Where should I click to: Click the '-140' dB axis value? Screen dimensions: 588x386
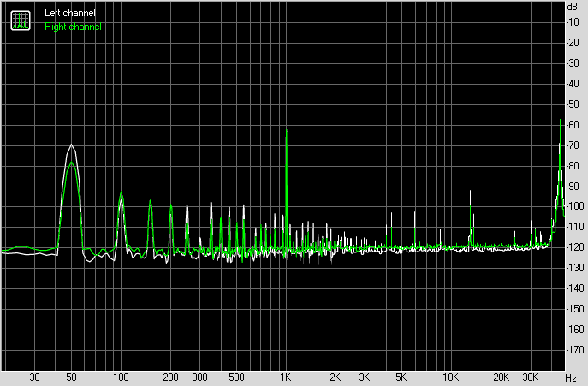click(x=575, y=288)
